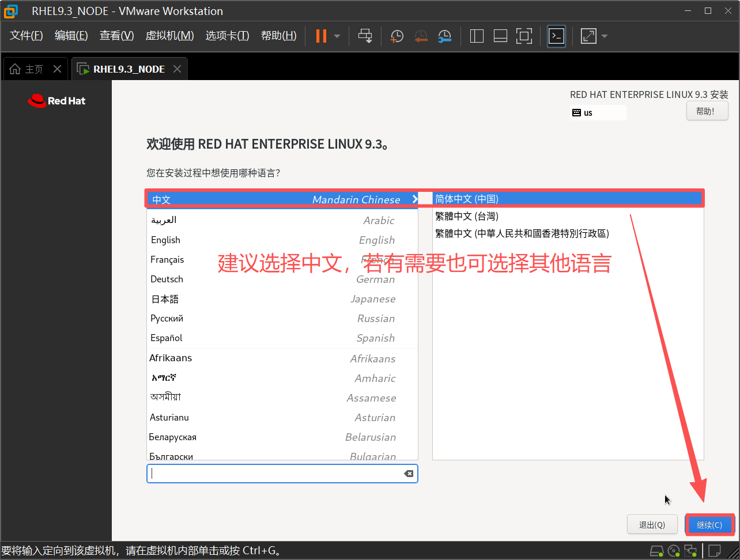The image size is (740, 560).
Task: Choose 繁體中文 (台灣) locale
Action: (x=568, y=216)
